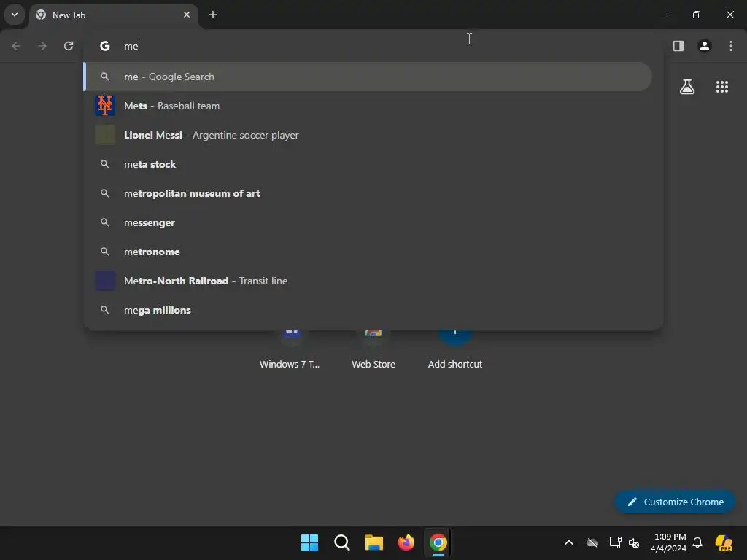This screenshot has height=560, width=747.
Task: Minimize the Chrome window
Action: (662, 15)
